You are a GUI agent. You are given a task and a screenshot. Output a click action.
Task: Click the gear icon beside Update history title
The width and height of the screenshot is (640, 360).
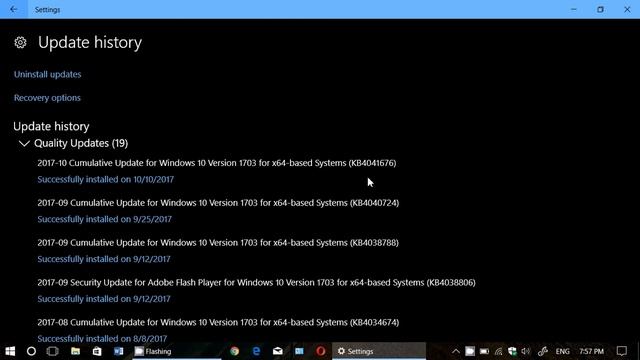point(20,42)
